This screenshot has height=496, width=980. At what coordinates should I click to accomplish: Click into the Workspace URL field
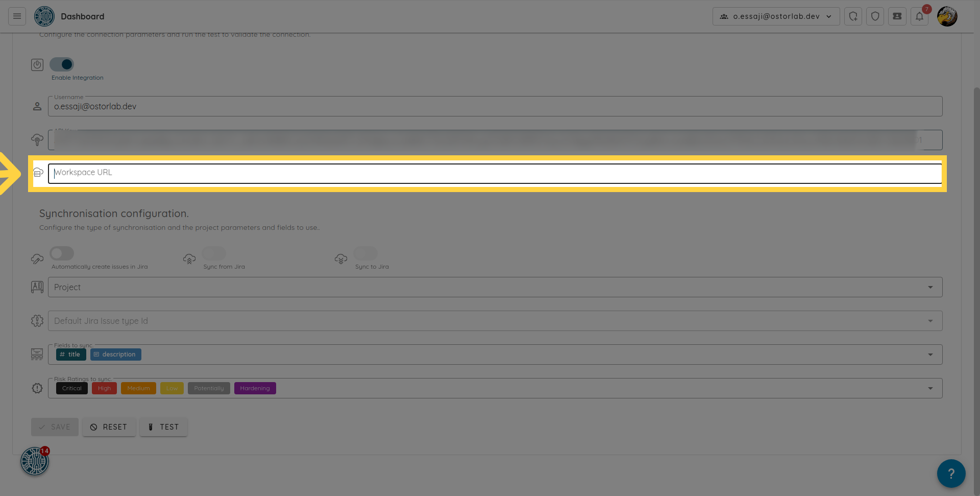pos(494,173)
